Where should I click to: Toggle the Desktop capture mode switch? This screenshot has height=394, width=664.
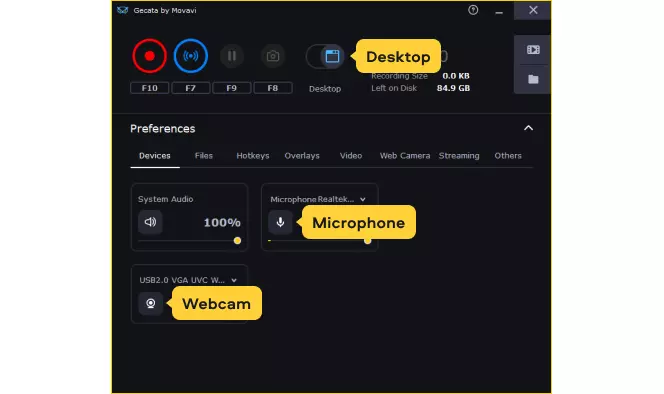(325, 56)
